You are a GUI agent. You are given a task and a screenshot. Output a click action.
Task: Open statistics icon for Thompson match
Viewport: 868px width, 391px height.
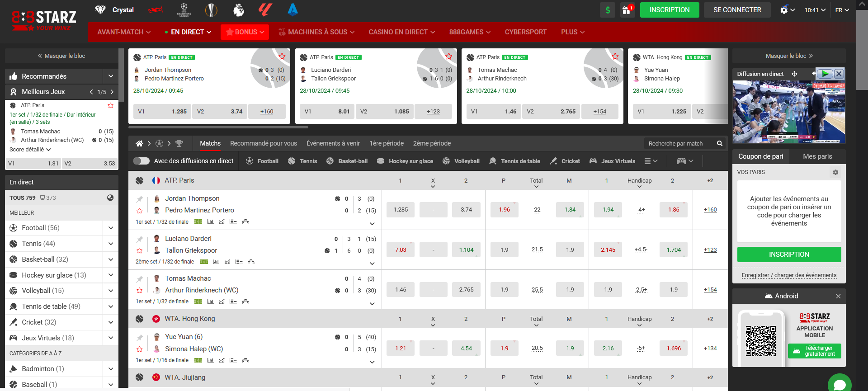tap(210, 222)
